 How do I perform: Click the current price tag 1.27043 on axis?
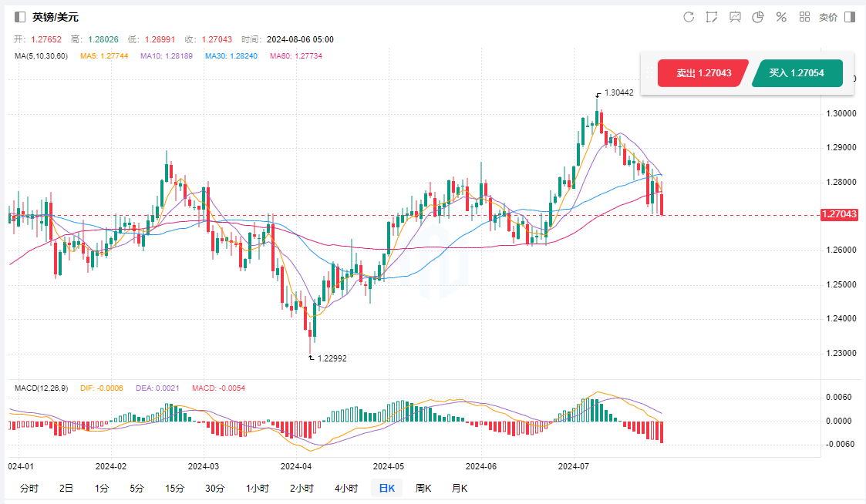coord(840,214)
